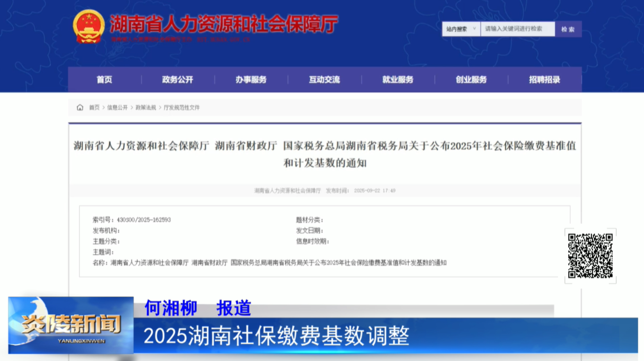Click the 检索 search button

click(x=568, y=29)
